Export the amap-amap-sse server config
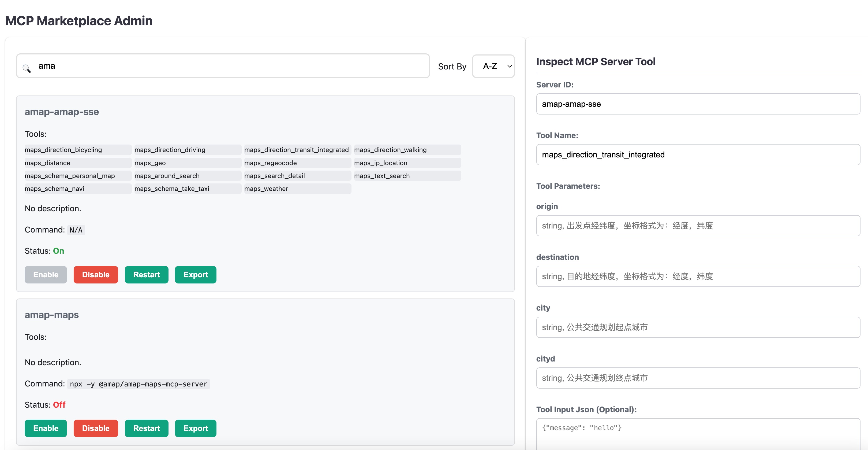 tap(196, 275)
